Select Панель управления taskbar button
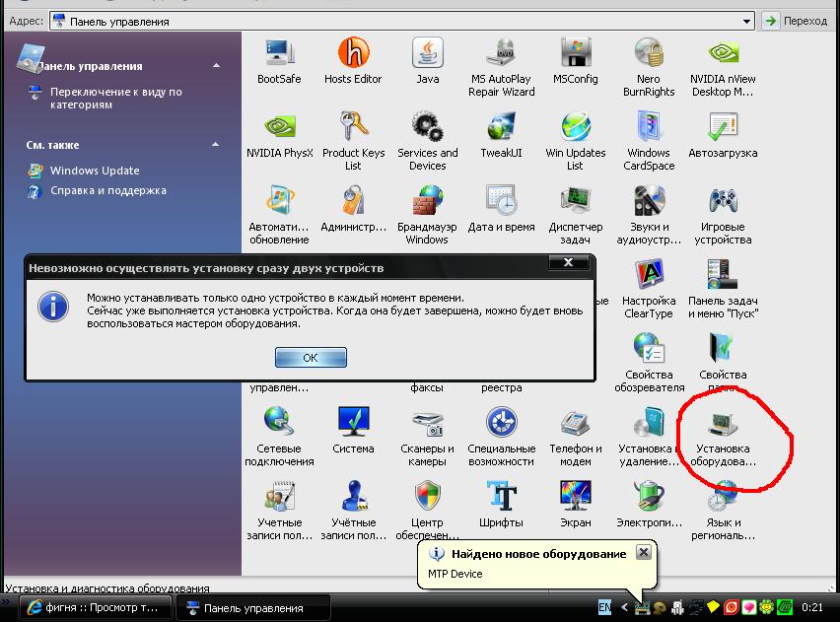The image size is (840, 622). 252,607
